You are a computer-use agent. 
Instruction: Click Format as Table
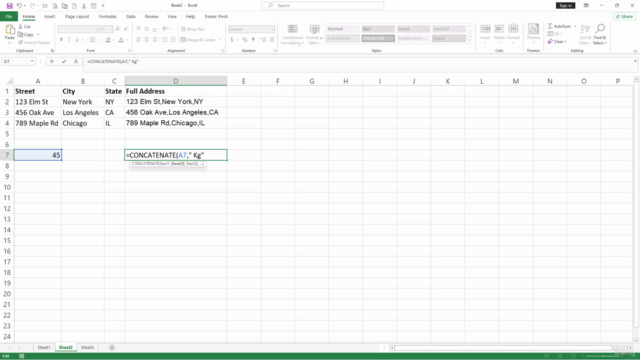pyautogui.click(x=314, y=35)
